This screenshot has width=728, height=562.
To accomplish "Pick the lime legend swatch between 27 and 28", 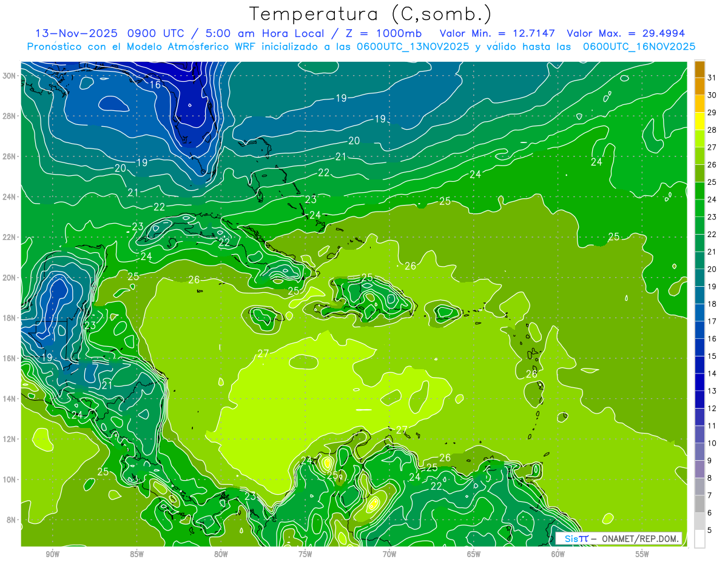I will (699, 139).
